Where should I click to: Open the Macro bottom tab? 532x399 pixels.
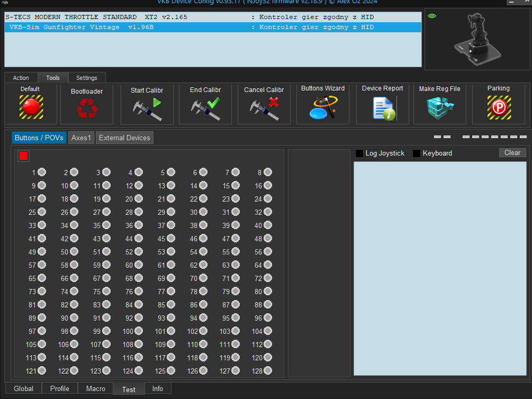tap(95, 388)
